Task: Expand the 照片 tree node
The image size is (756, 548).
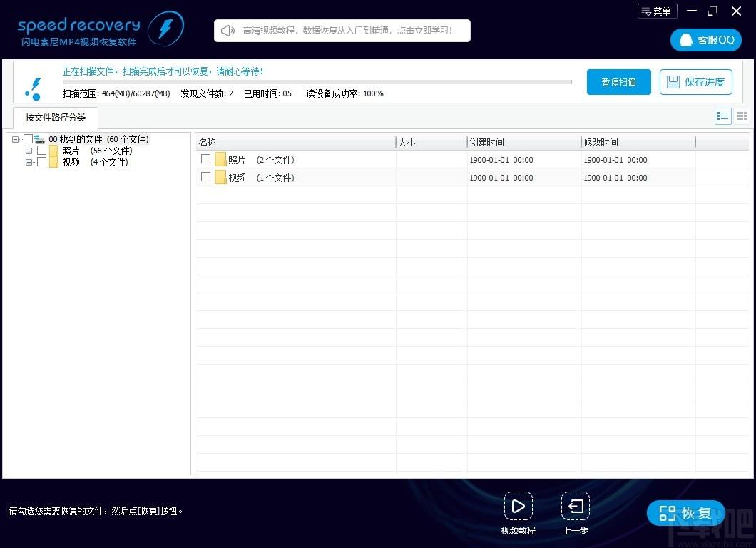Action: (29, 151)
